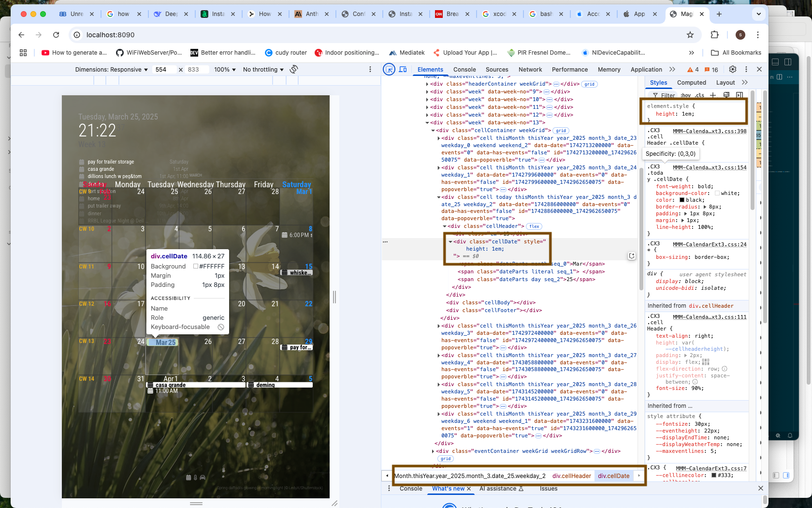
Task: Activate the inspect element picker icon
Action: pos(389,69)
